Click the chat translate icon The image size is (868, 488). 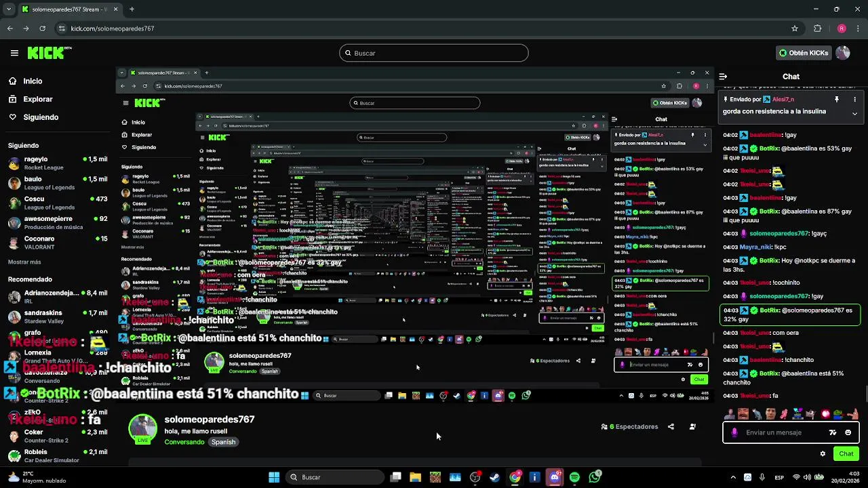833,432
